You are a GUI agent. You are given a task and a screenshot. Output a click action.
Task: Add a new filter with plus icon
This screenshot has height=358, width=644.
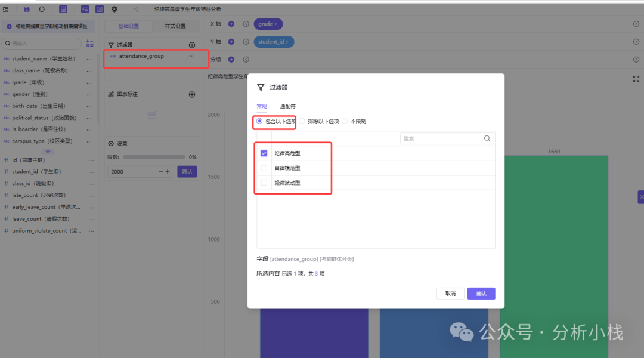point(192,45)
